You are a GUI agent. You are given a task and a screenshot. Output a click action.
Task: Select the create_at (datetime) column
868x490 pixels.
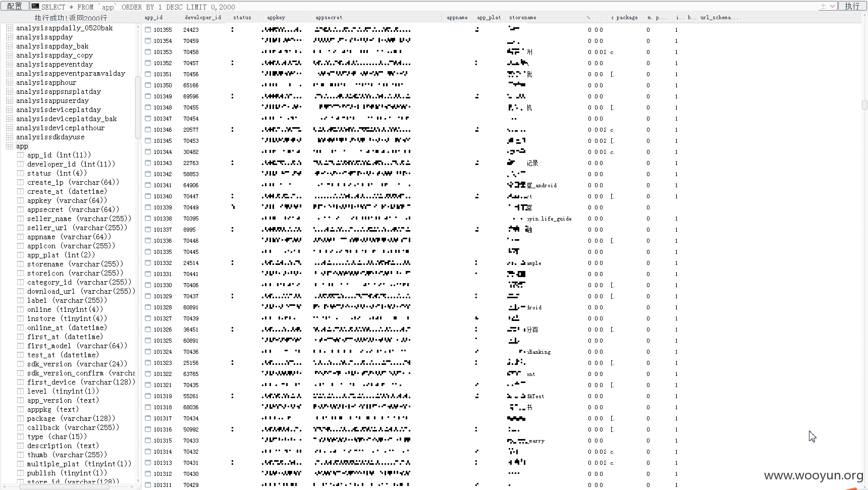click(x=67, y=191)
